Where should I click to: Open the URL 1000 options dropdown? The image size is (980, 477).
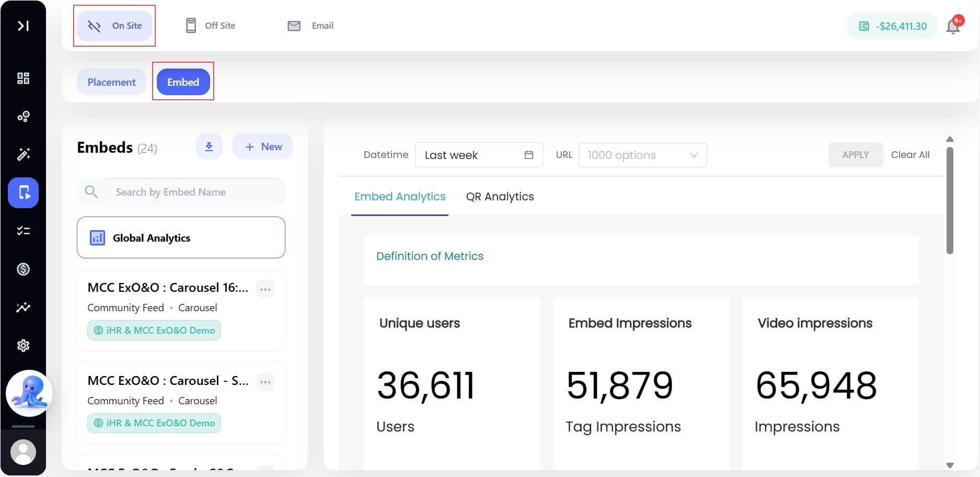point(643,155)
